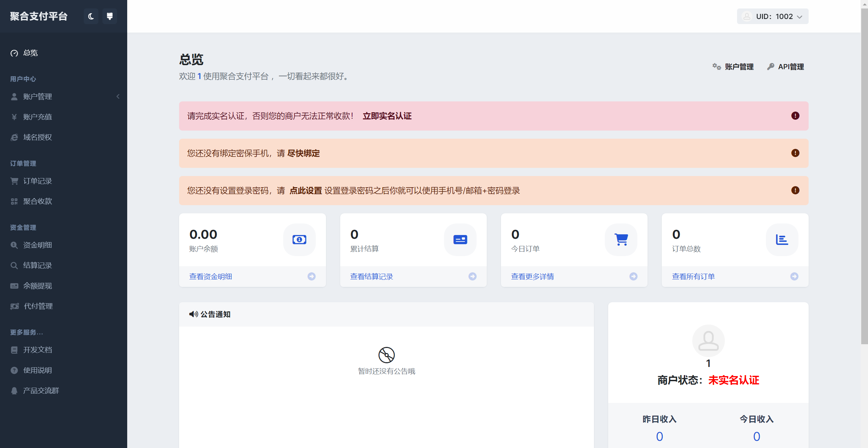Toggle dark mode with the moon icon

point(91,16)
